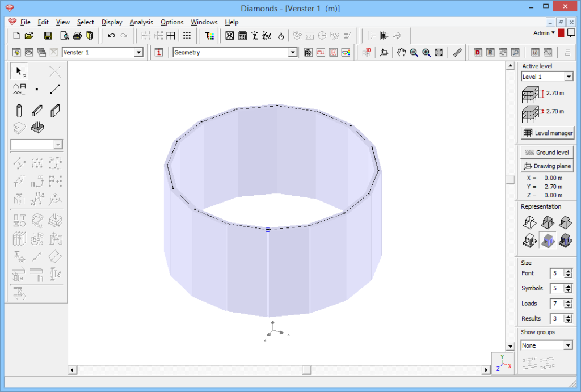Click the zoom out magnifier

414,53
